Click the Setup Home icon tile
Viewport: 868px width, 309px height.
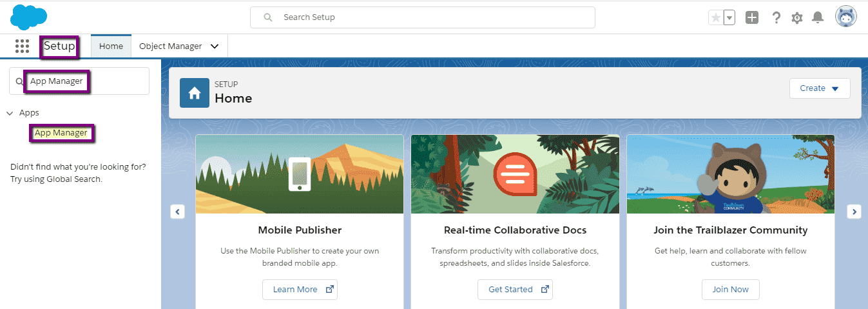click(195, 93)
